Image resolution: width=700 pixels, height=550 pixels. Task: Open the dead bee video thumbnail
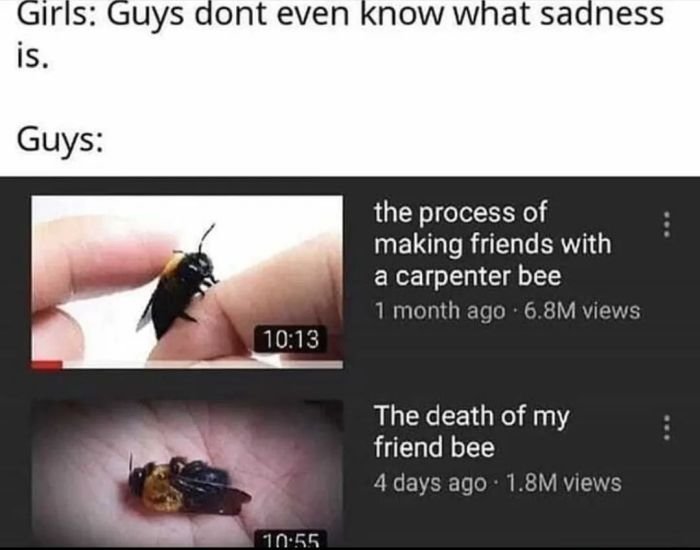(187, 473)
